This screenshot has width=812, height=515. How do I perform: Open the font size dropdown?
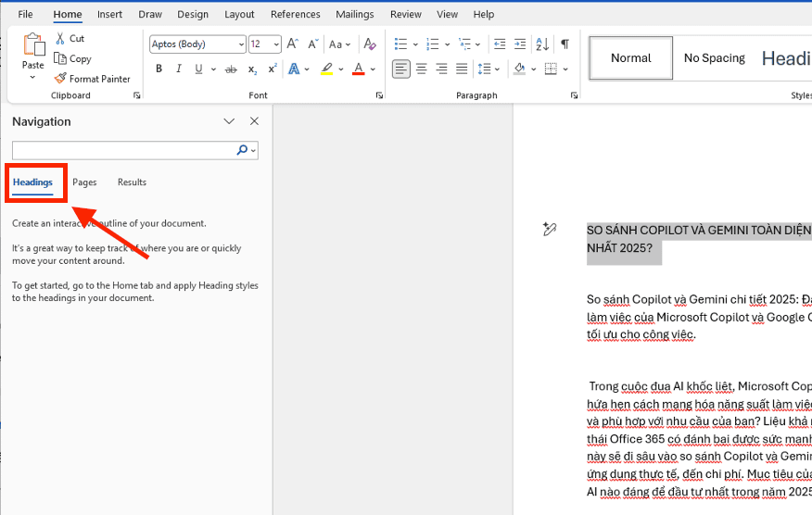276,44
